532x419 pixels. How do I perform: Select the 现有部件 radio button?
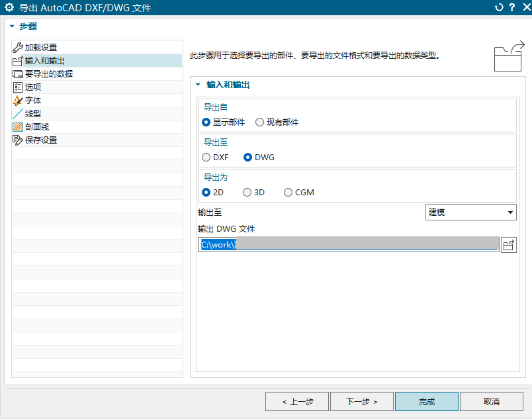click(x=261, y=121)
